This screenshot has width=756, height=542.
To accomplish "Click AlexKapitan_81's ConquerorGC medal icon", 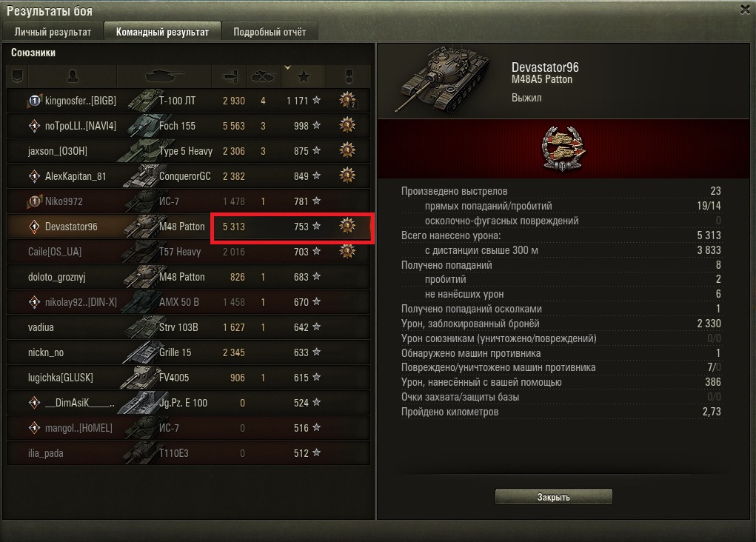I will pos(347,175).
